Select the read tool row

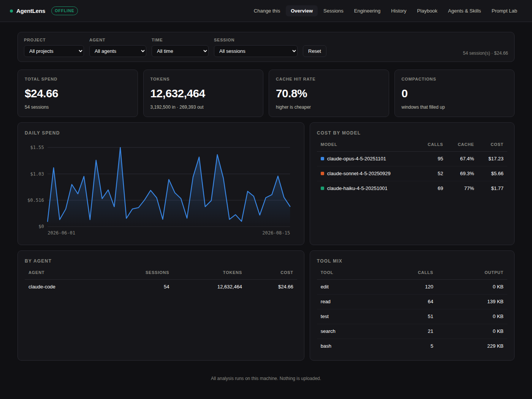point(412,302)
